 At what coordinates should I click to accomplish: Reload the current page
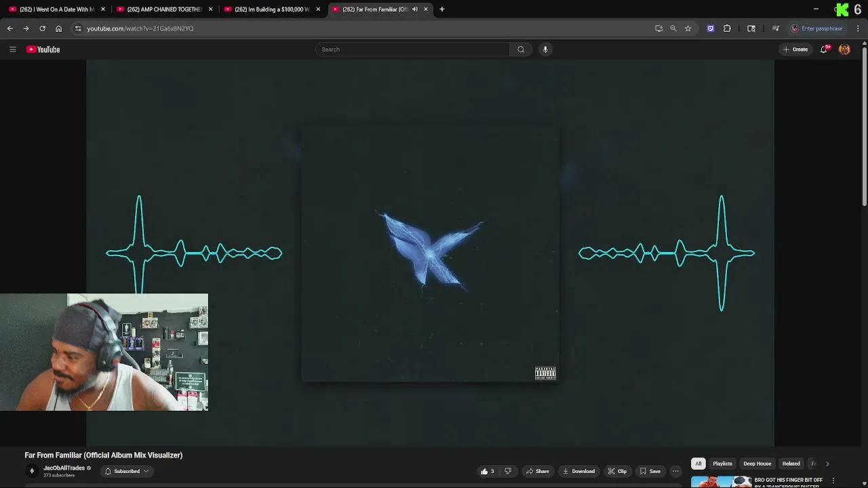42,28
